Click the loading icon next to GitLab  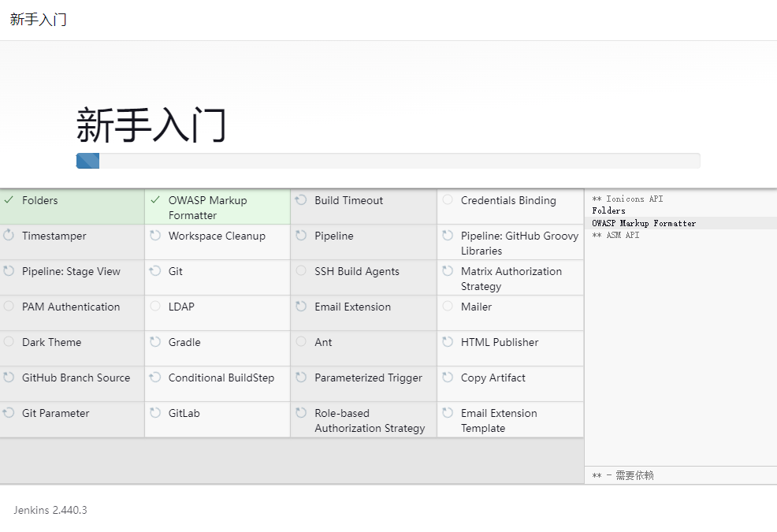[x=155, y=413]
